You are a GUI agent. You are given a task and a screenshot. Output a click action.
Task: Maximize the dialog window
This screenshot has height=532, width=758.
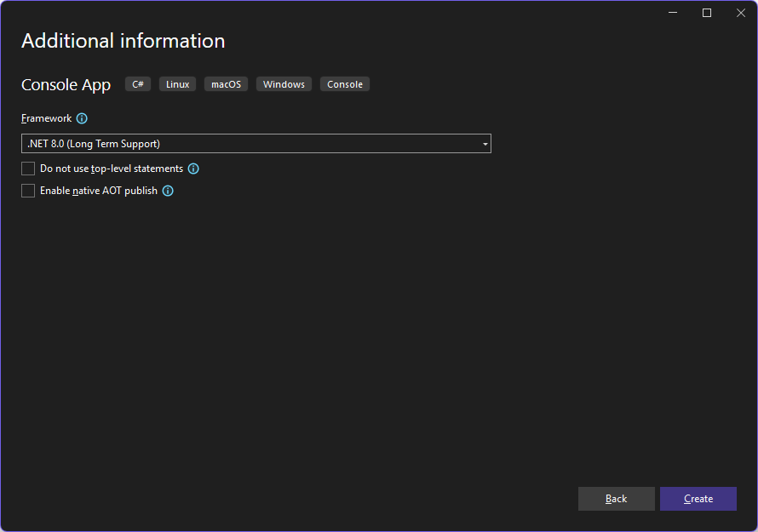coord(706,13)
